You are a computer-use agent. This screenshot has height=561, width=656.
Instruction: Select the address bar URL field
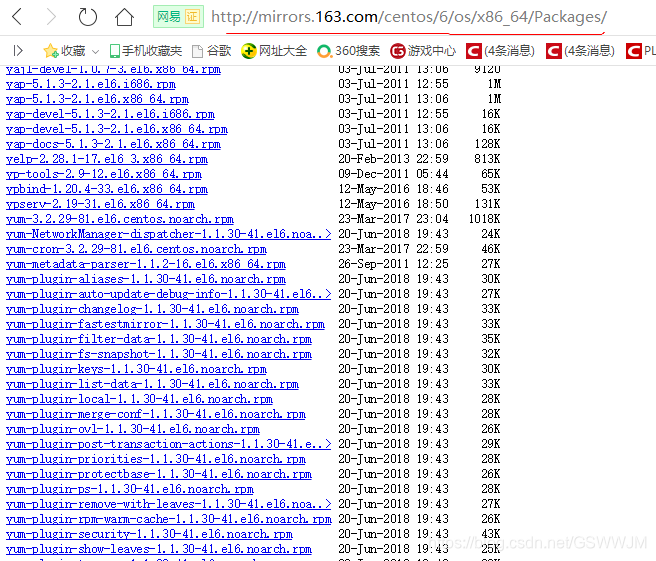click(409, 17)
